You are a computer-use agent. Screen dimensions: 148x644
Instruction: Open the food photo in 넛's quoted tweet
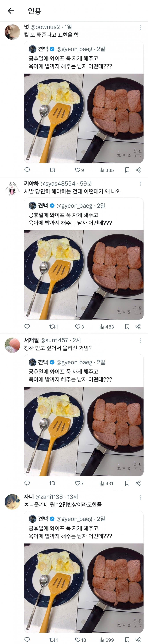(84, 118)
